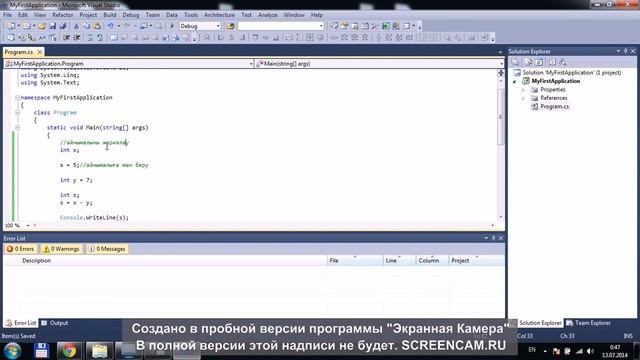Click the Undo arrow icon
Viewport: 640px width, 360px height.
click(110, 26)
